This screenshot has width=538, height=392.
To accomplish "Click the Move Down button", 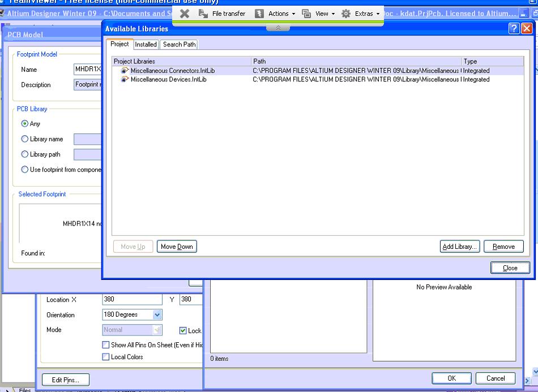I will coord(177,247).
